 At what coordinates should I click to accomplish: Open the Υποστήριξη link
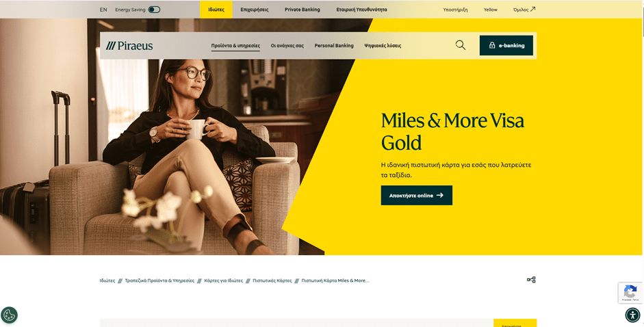[x=455, y=10]
